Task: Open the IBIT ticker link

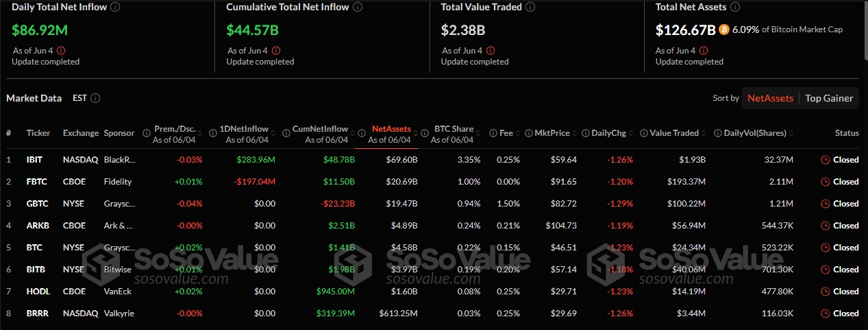Action: 34,160
